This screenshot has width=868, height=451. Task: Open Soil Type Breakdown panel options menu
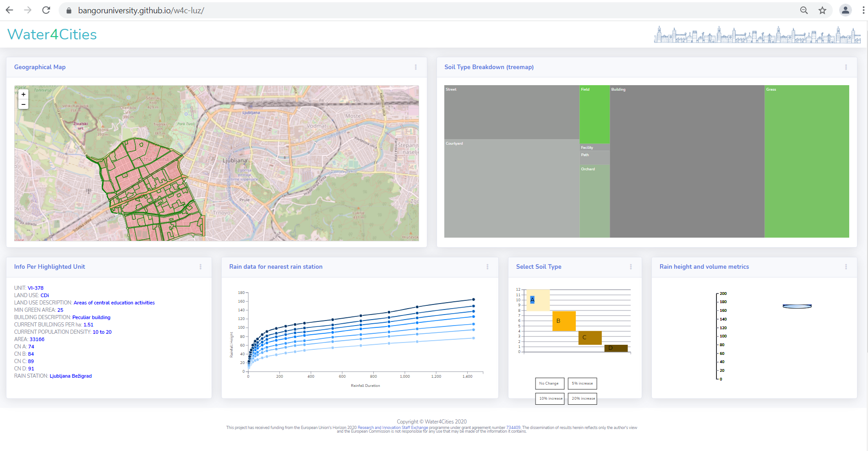point(846,67)
